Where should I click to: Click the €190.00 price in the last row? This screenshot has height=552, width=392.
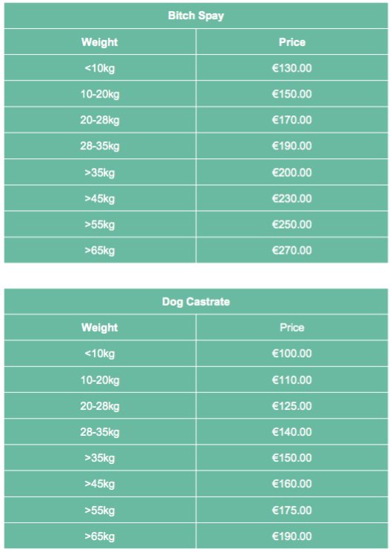click(x=291, y=536)
